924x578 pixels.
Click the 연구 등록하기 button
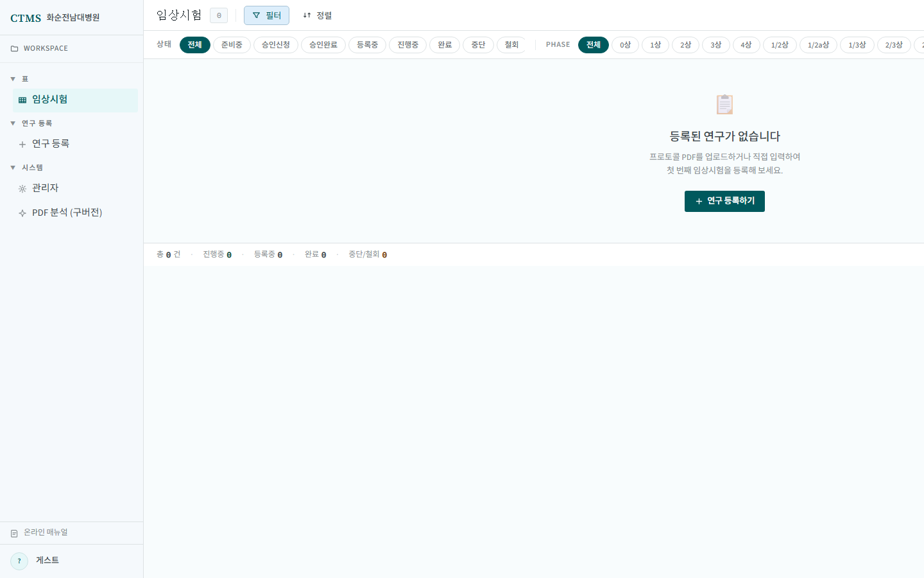[x=724, y=201]
